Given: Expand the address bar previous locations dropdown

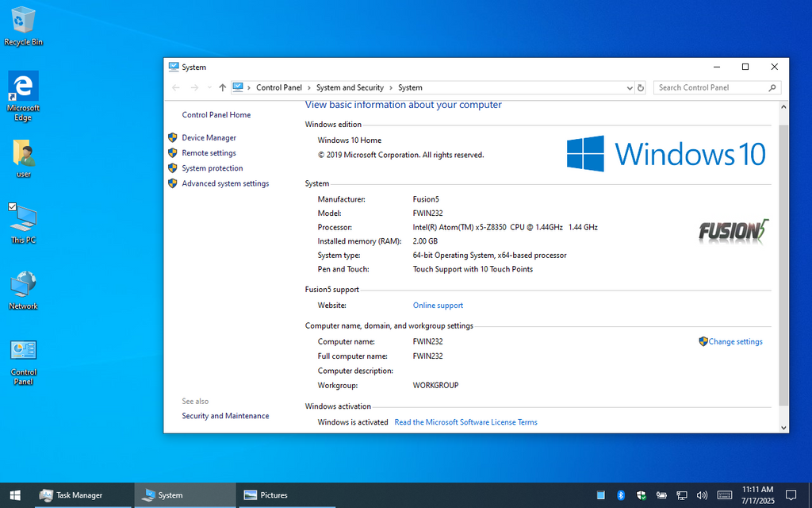Looking at the screenshot, I should point(630,88).
